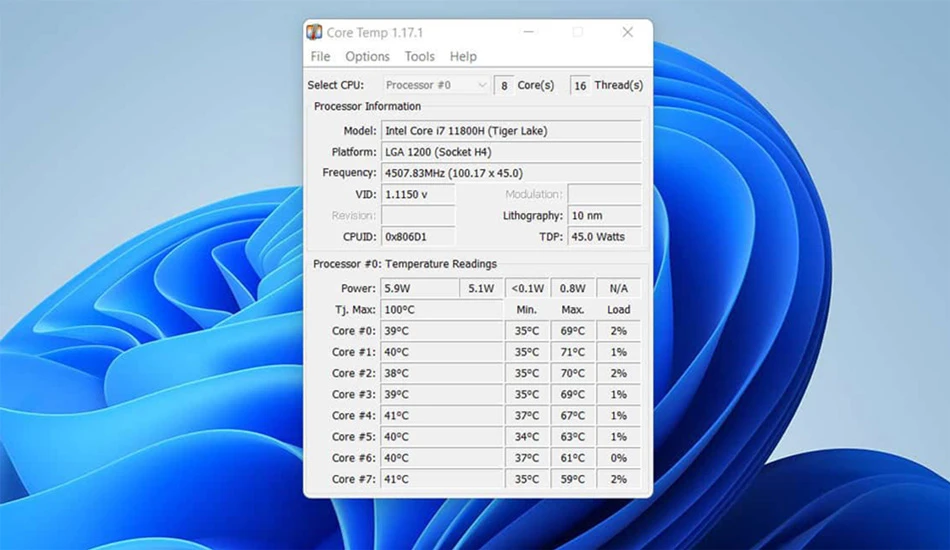950x550 pixels.
Task: Click the Platform field showing LGA 1200
Action: [x=511, y=152]
